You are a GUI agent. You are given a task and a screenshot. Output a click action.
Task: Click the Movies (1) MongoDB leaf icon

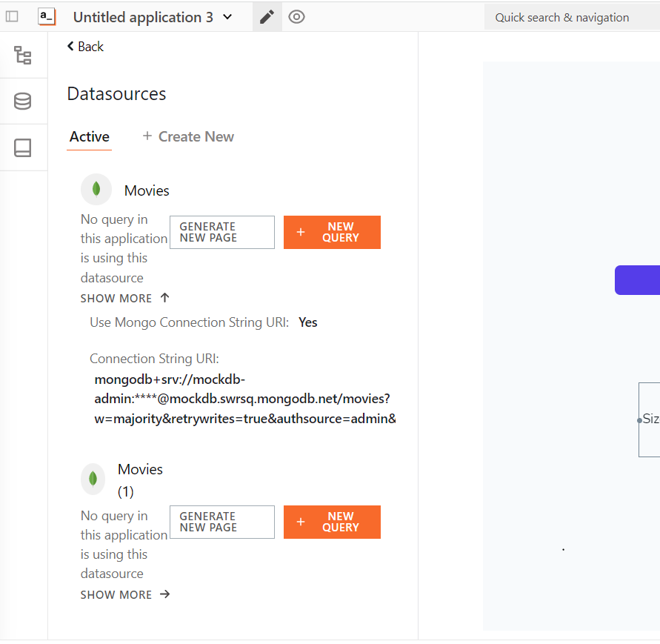click(93, 479)
